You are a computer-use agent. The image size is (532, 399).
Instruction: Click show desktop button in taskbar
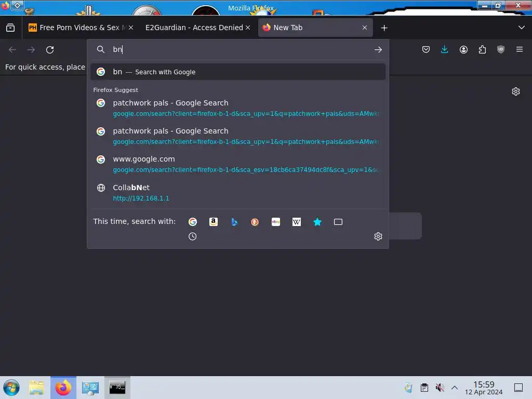click(x=518, y=388)
